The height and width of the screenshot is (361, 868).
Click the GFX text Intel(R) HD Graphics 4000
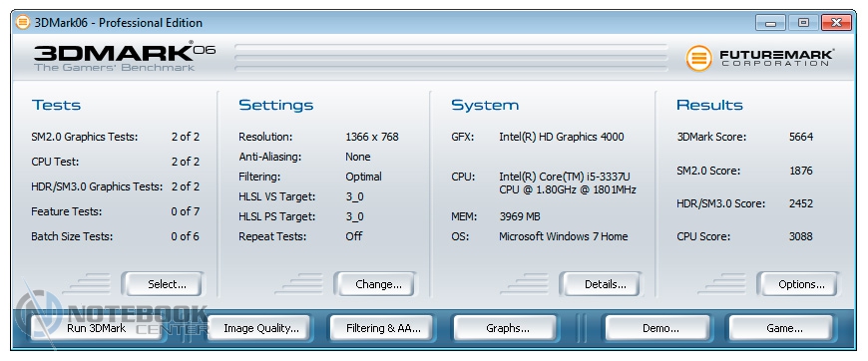(562, 137)
